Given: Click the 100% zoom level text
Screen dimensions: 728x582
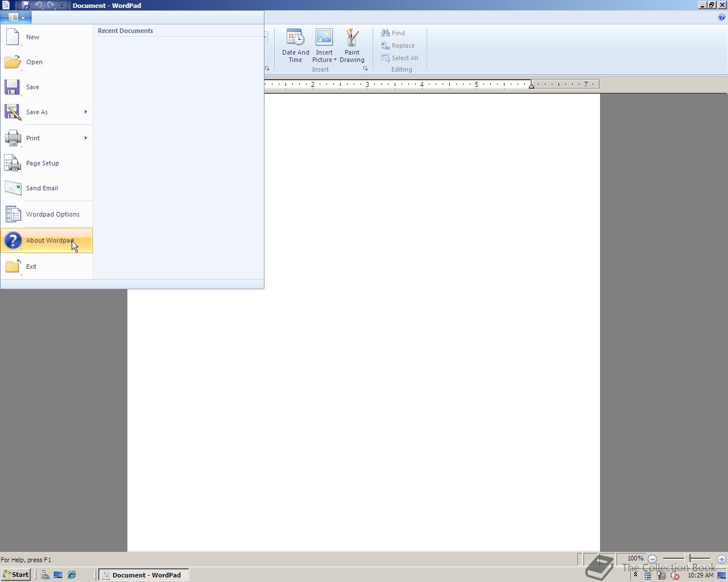Looking at the screenshot, I should click(635, 559).
